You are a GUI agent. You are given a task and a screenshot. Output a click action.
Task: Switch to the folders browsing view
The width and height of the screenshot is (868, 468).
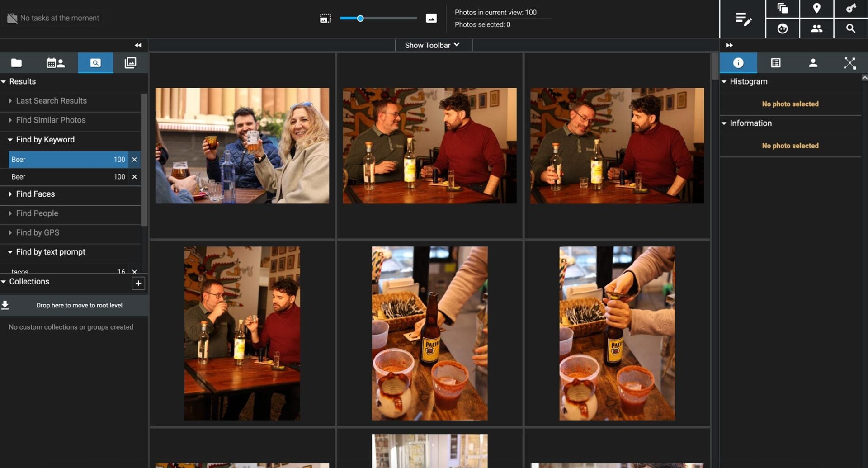16,63
